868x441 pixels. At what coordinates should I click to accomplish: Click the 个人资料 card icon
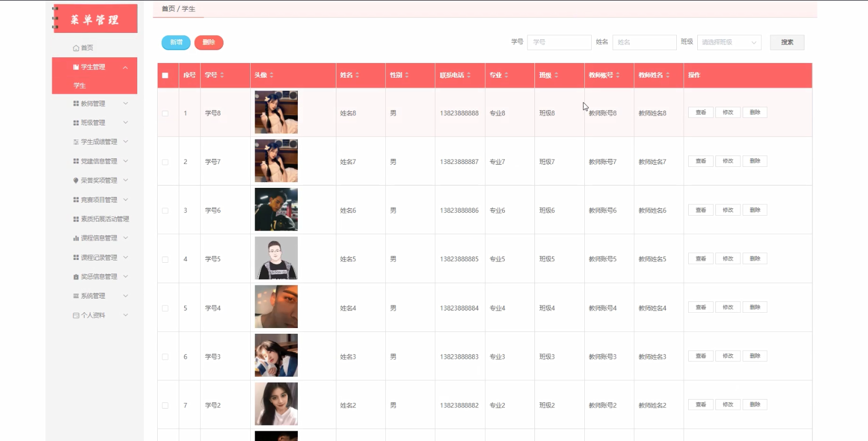[x=76, y=315]
